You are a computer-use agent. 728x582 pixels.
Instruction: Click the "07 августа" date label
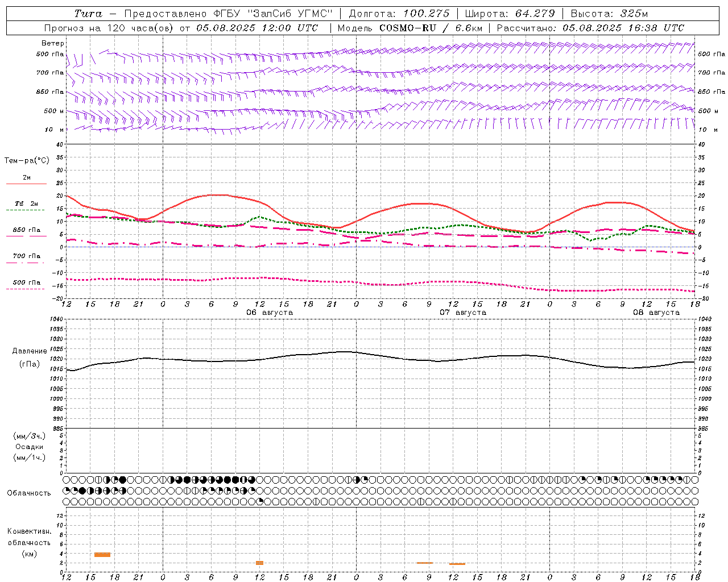(463, 313)
